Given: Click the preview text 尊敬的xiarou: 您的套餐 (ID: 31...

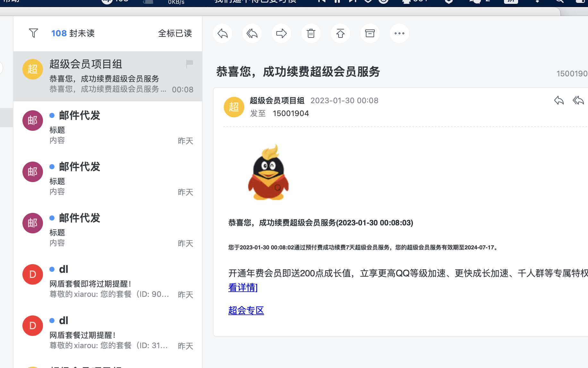Looking at the screenshot, I should (109, 346).
